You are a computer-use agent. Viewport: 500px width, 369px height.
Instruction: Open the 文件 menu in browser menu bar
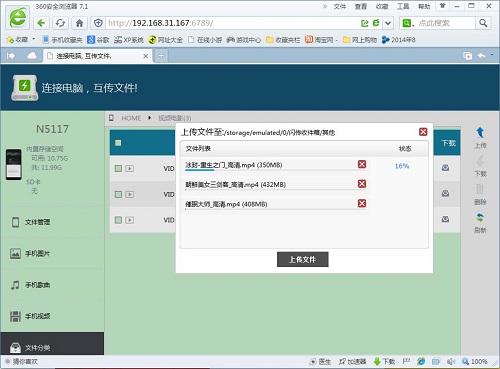[340, 6]
